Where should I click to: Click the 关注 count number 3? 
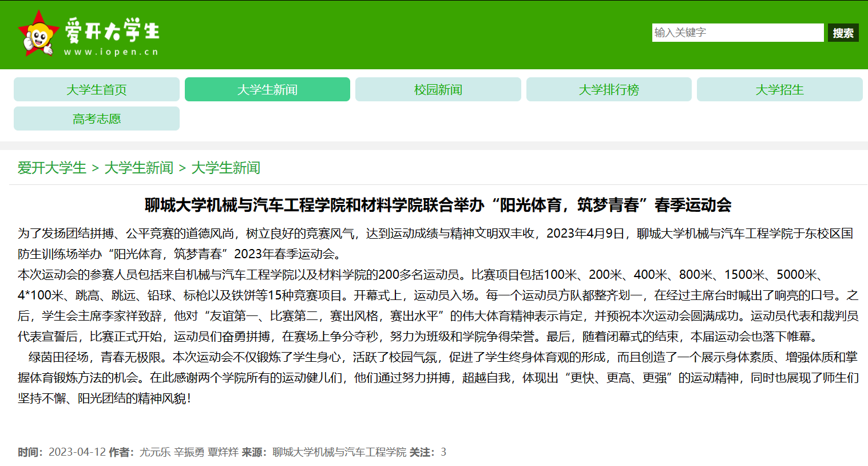pos(443,452)
